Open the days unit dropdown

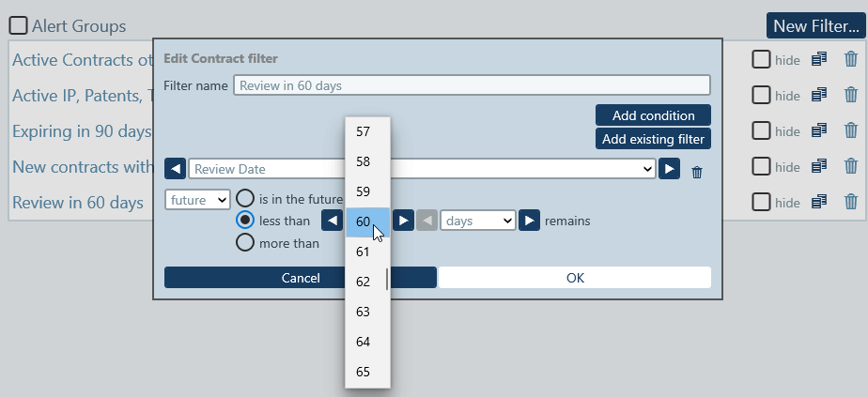click(477, 221)
